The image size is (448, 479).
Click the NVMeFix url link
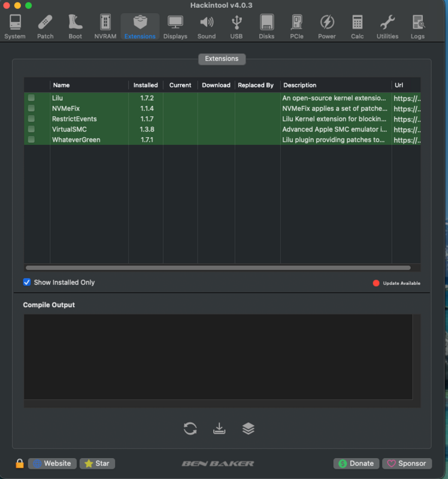[407, 109]
